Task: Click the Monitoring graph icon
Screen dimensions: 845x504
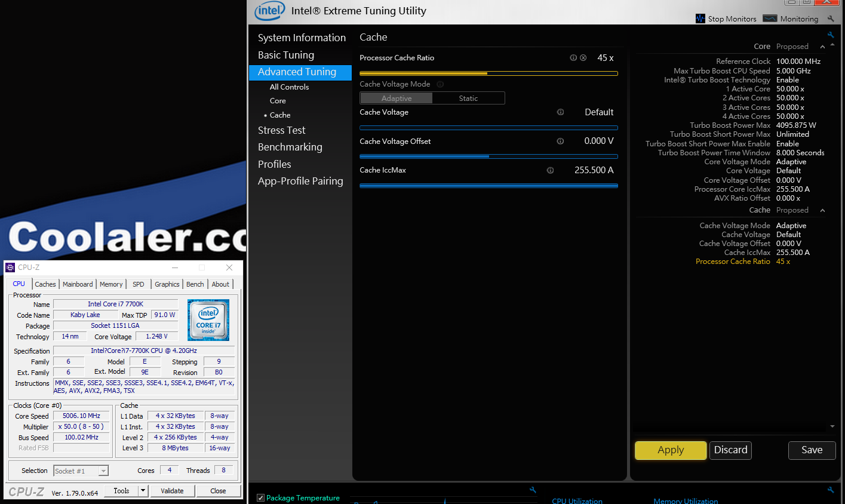Action: pyautogui.click(x=770, y=19)
